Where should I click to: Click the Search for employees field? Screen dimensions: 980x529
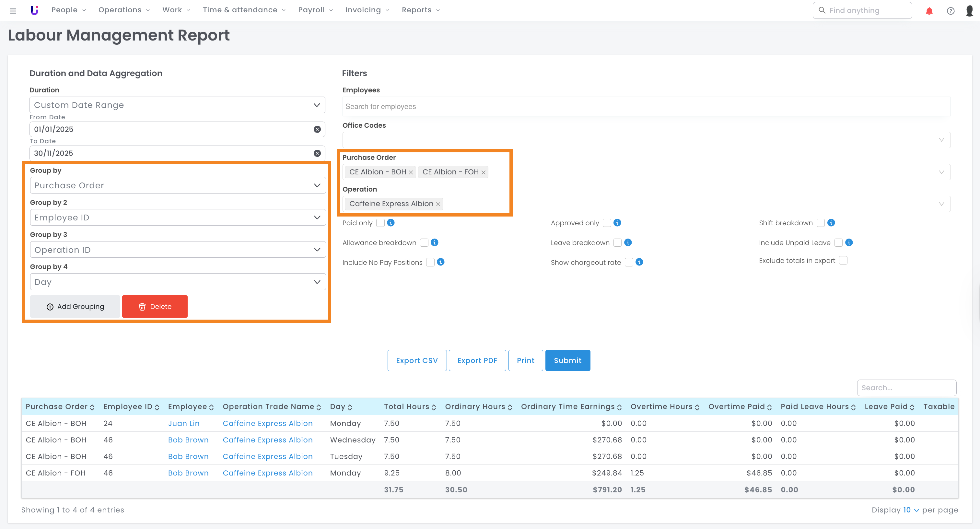[646, 107]
